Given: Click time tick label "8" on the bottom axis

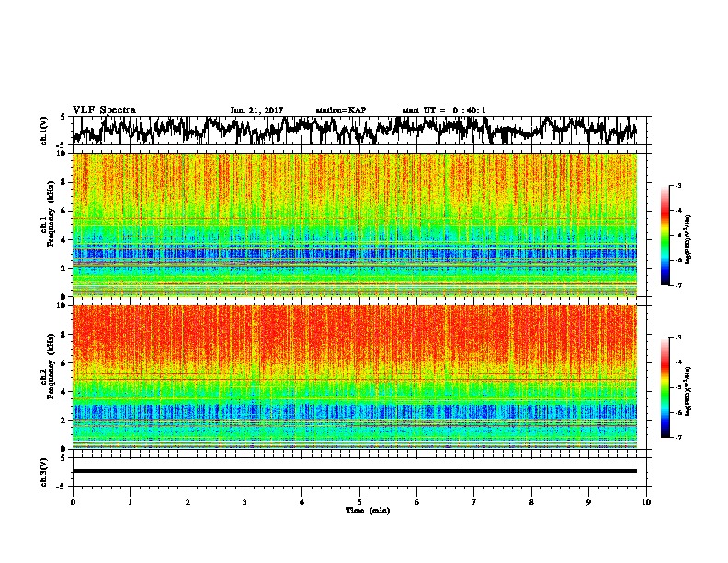Looking at the screenshot, I should coord(531,502).
